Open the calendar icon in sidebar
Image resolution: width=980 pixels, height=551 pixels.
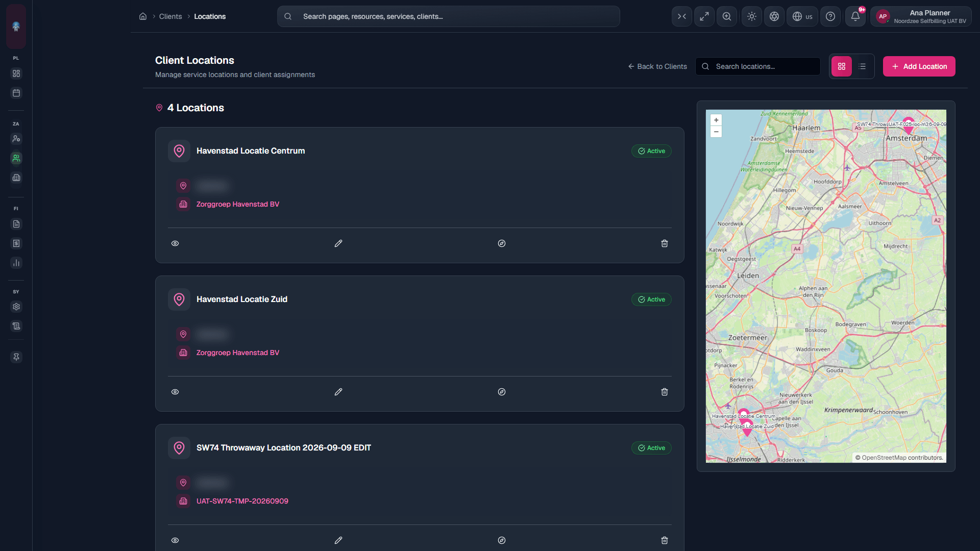click(16, 93)
